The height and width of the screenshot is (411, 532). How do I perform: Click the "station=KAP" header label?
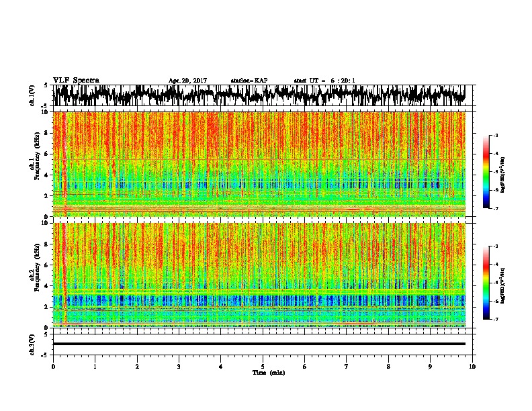coord(249,81)
